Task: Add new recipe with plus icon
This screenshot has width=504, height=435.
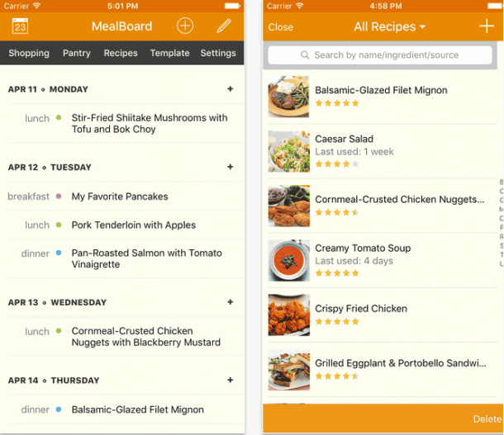Action: pyautogui.click(x=487, y=26)
